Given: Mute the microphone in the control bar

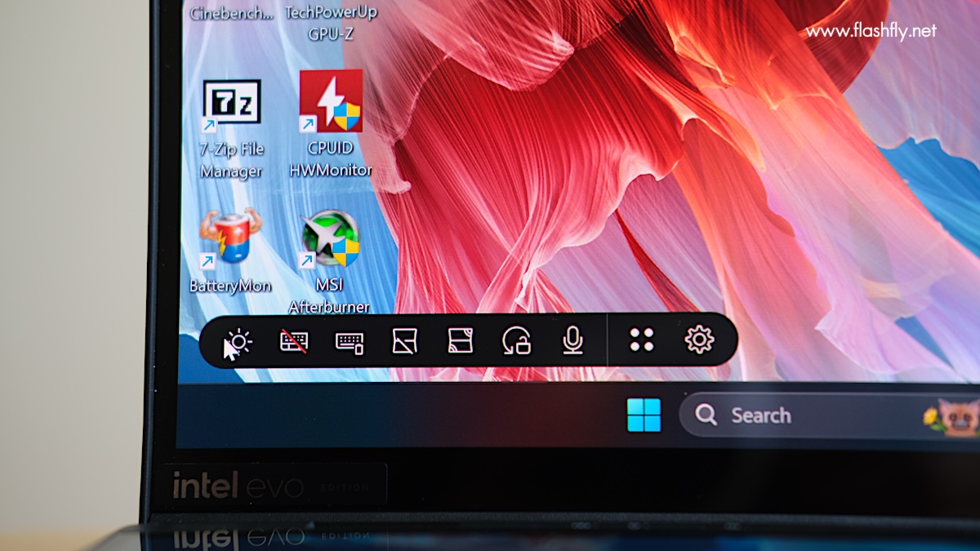Looking at the screenshot, I should tap(573, 340).
